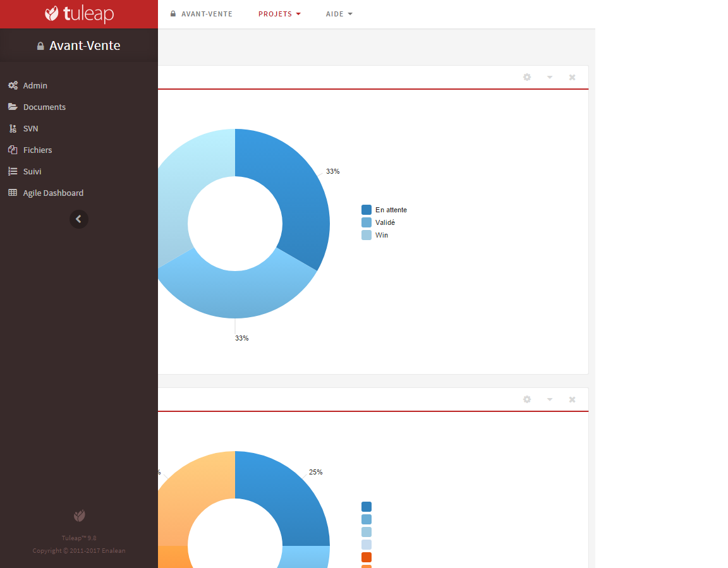Screen dimensions: 728x568
Task: Click the Validé legend swatch
Action: point(367,222)
